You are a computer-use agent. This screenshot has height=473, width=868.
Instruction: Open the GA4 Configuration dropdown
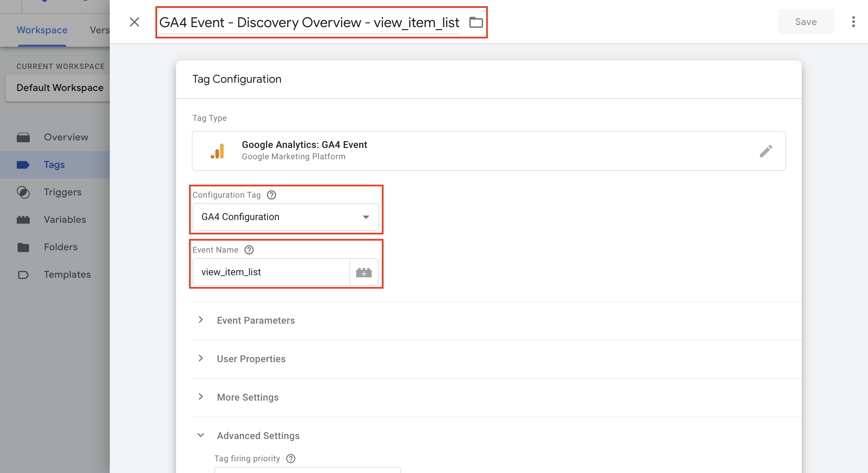pyautogui.click(x=285, y=217)
